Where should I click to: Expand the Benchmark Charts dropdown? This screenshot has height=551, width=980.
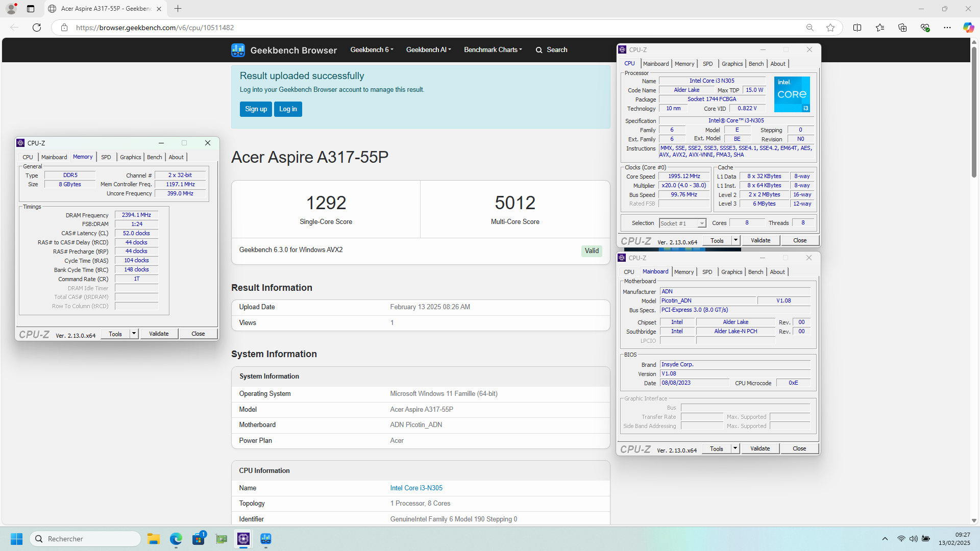point(493,50)
